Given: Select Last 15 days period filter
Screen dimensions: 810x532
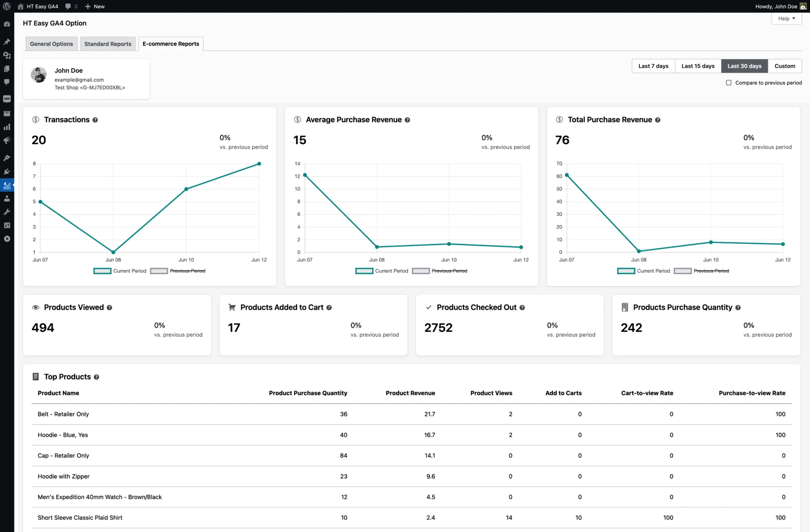Looking at the screenshot, I should (698, 66).
